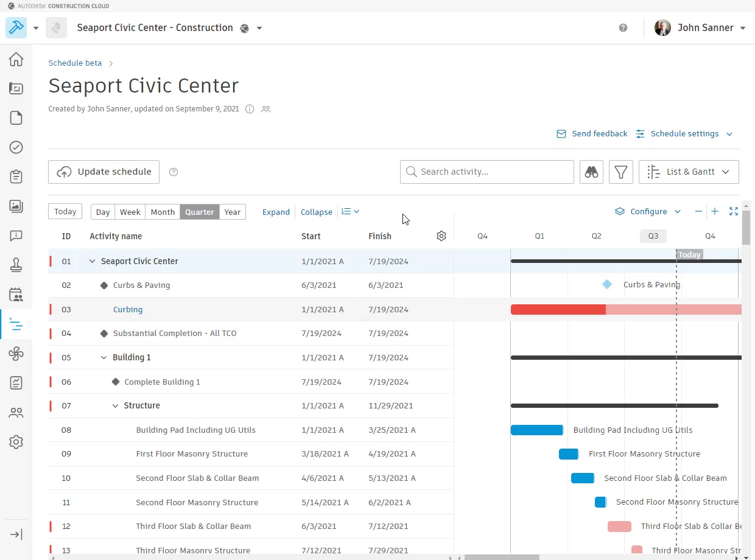Screen dimensions: 755x560
Task: Click the shared members icon under title
Action: tap(265, 109)
